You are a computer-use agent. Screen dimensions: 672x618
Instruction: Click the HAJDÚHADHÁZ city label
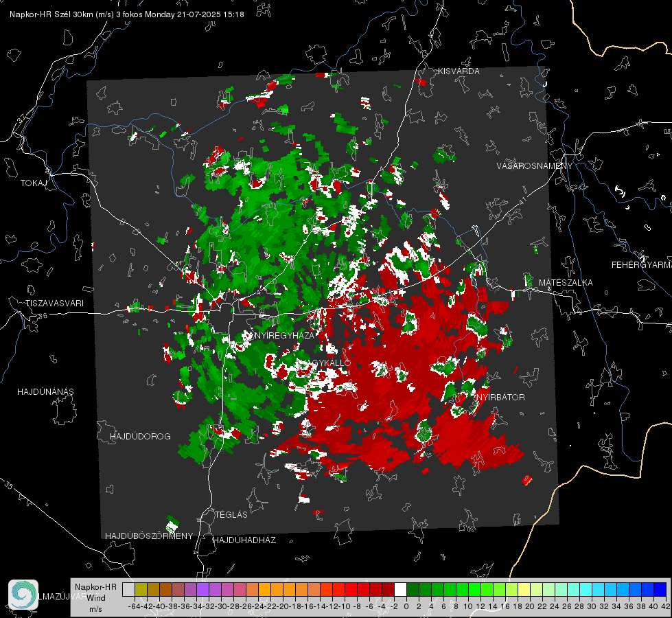coord(244,540)
